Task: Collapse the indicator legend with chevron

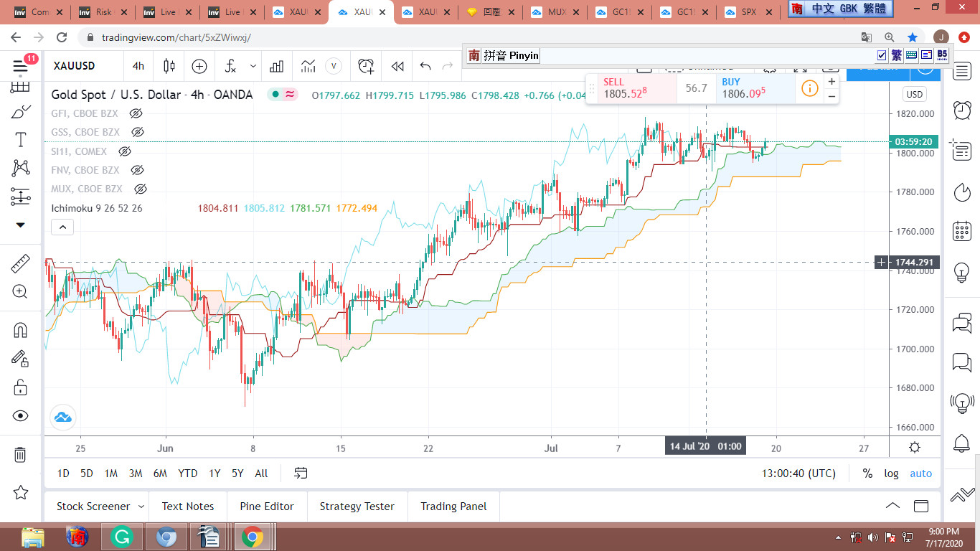Action: [x=62, y=227]
